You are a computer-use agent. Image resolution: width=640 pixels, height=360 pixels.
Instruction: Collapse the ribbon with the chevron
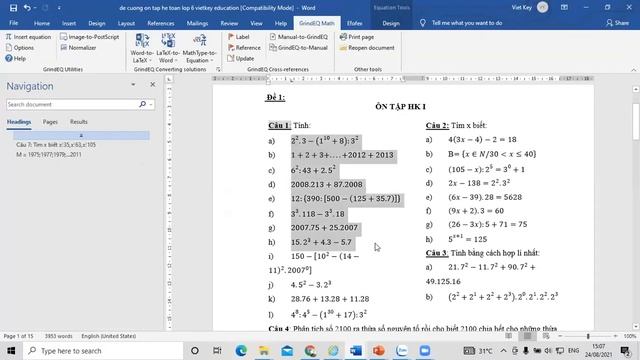coord(633,70)
